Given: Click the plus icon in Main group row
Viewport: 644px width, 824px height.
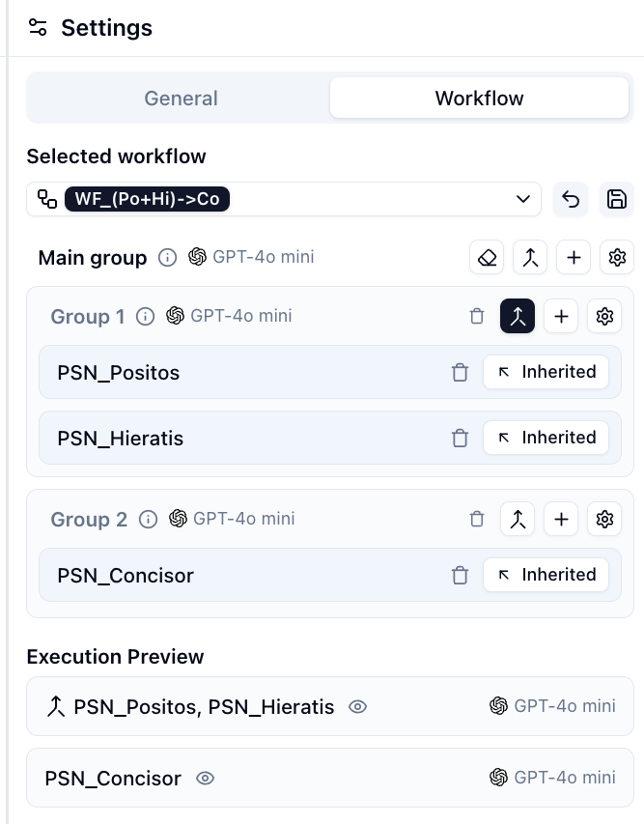Looking at the screenshot, I should tap(574, 258).
